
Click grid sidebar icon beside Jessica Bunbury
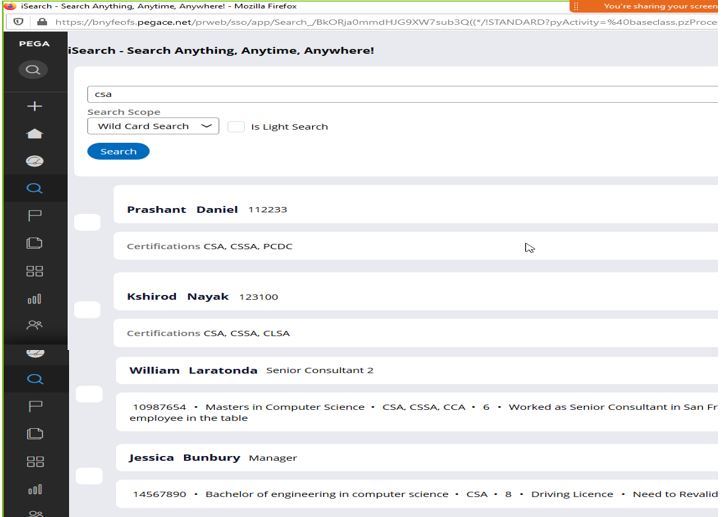[35, 461]
